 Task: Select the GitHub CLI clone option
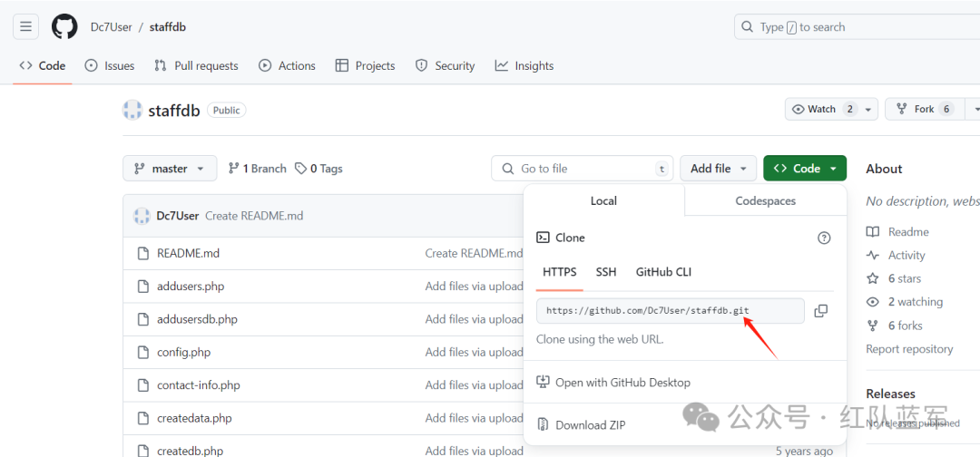(663, 272)
